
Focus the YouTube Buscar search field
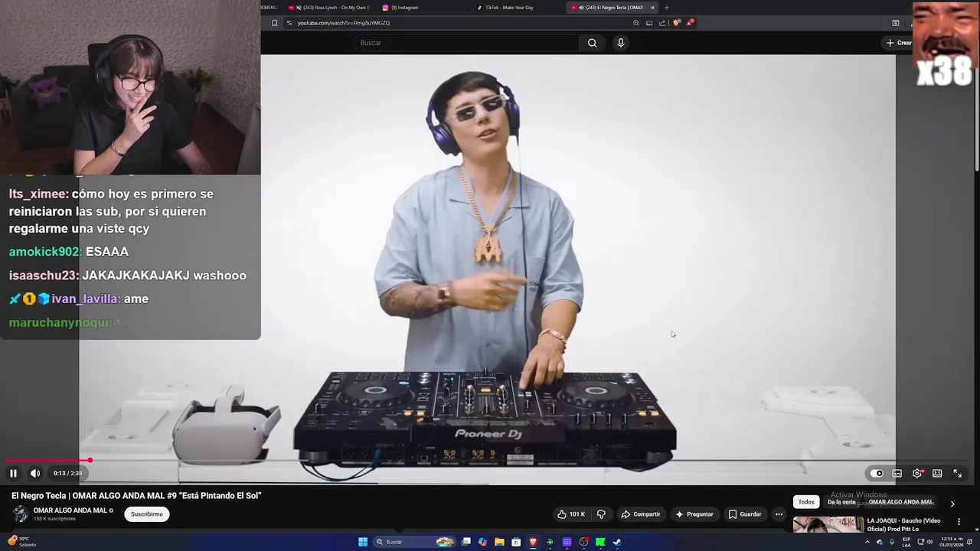click(x=467, y=43)
